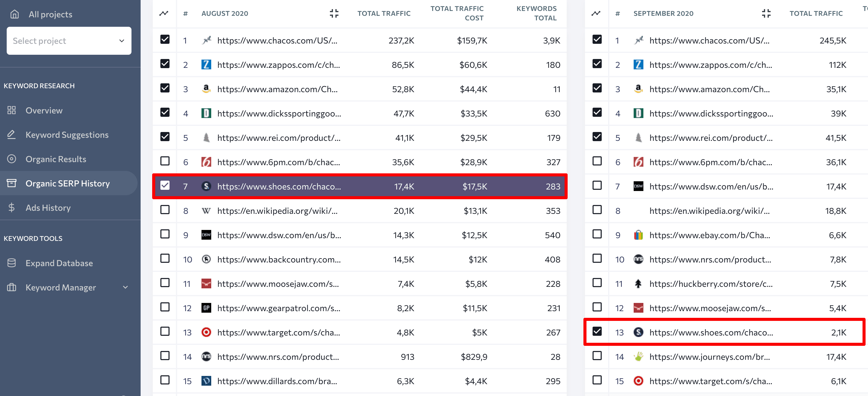Viewport: 868px width, 396px height.
Task: Click the AUGUST 2020 column title
Action: pyautogui.click(x=225, y=13)
